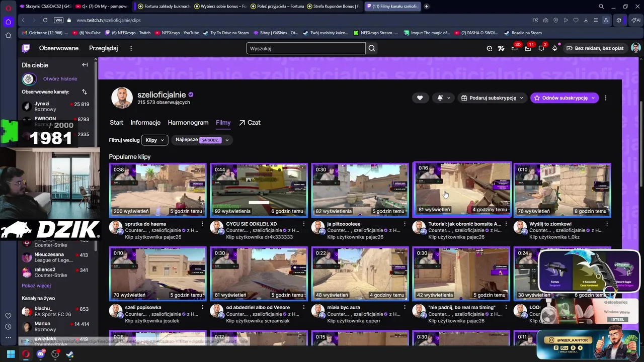Open Twitch whispers icon with badge 2
Viewport: 644px width, 362px height.
[x=541, y=48]
